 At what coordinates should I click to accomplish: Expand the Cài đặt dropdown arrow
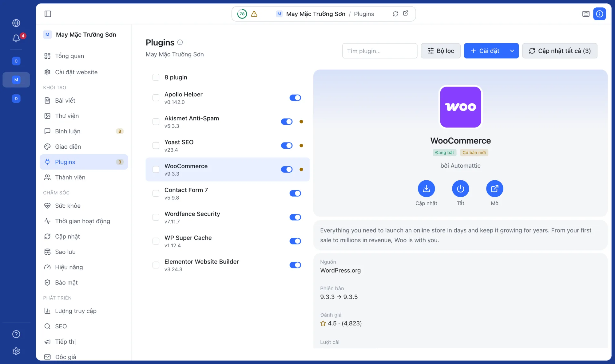(512, 51)
